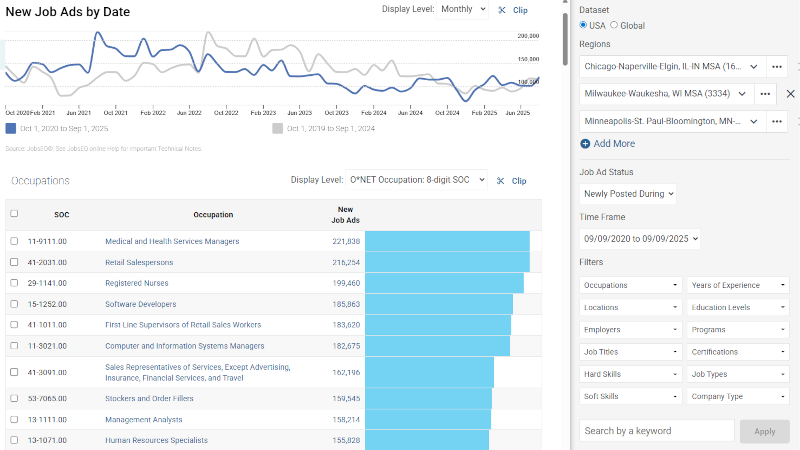Click the Clip scissors icon for the date chart
The width and height of the screenshot is (800, 450).
[502, 10]
